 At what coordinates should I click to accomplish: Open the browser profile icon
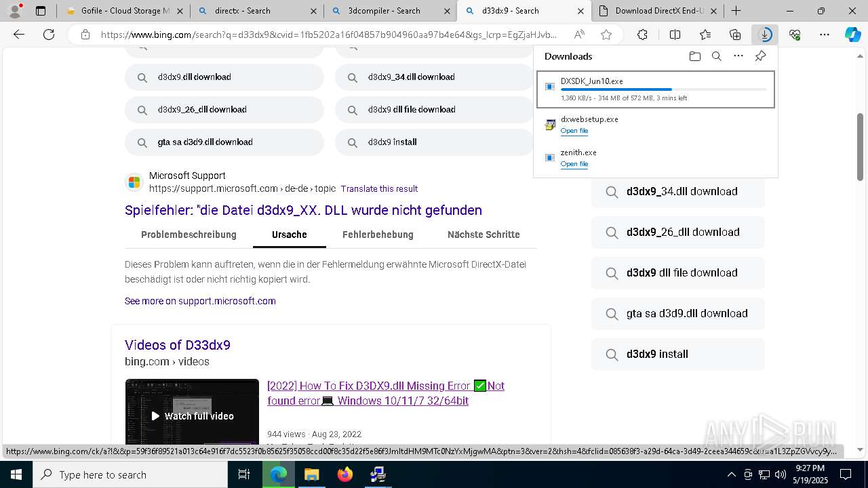coord(15,10)
